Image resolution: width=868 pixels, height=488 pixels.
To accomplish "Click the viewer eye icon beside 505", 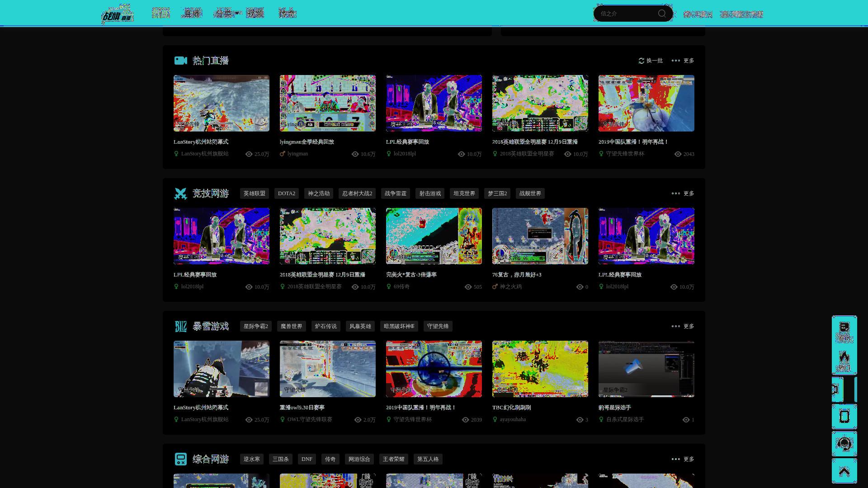I will coord(468,287).
